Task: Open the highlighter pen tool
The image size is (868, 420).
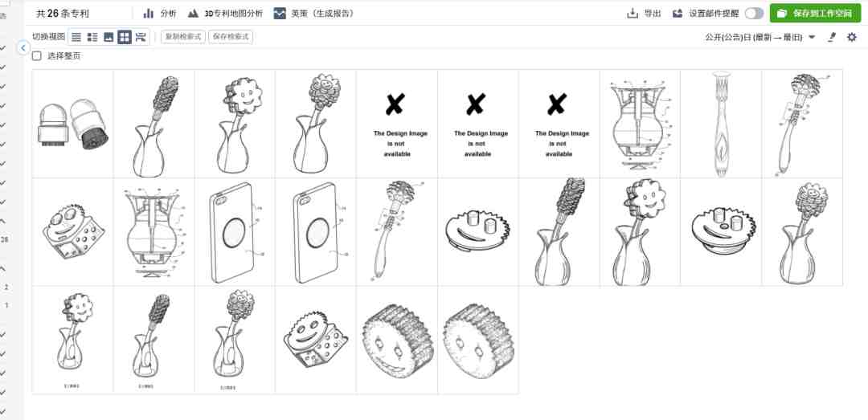Action: [x=832, y=37]
